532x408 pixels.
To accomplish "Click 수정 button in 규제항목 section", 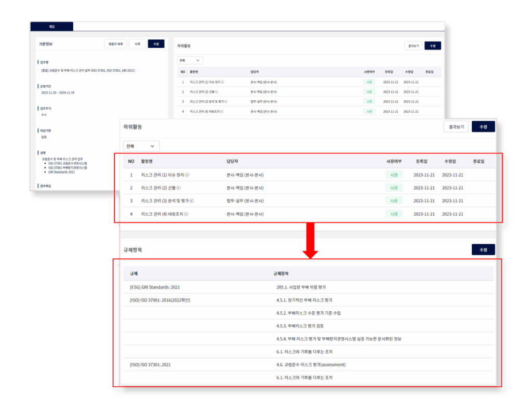I will [483, 250].
